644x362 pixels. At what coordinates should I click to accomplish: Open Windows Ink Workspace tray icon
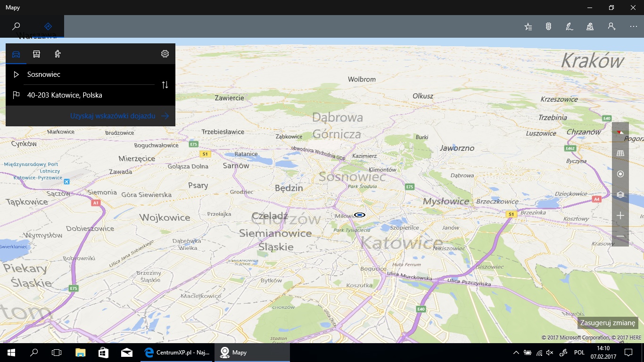tap(563, 353)
